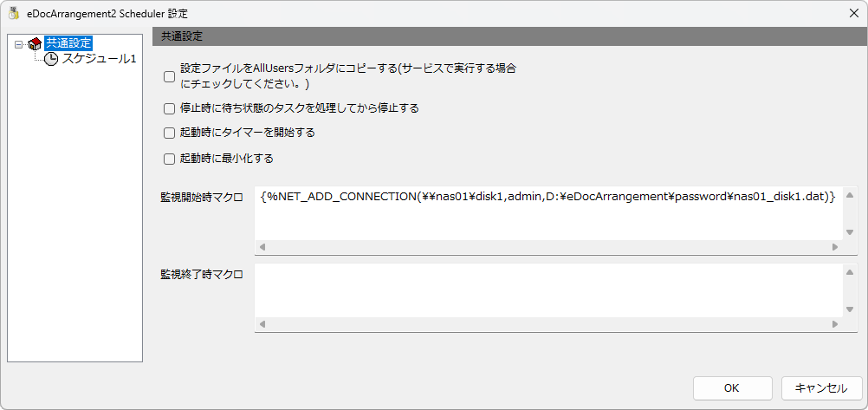Click inside the 監視終了時マクロ text field
The image size is (868, 410).
point(548,290)
